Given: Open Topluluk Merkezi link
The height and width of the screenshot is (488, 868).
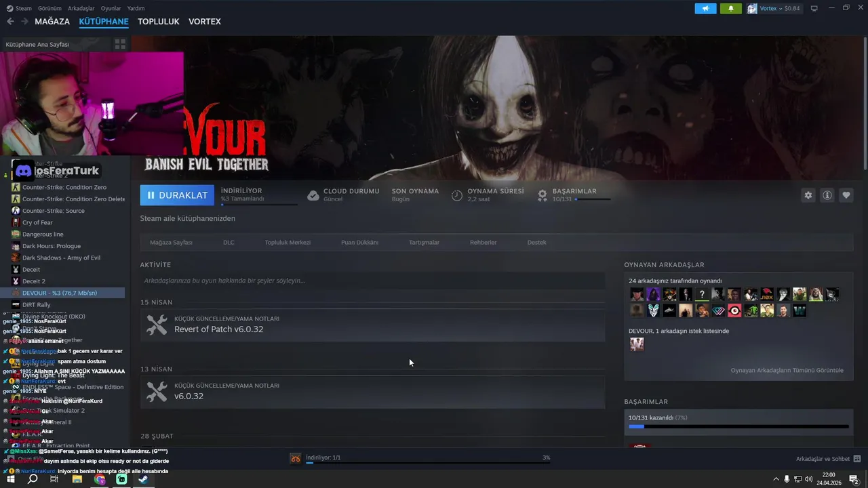Looking at the screenshot, I should 288,242.
